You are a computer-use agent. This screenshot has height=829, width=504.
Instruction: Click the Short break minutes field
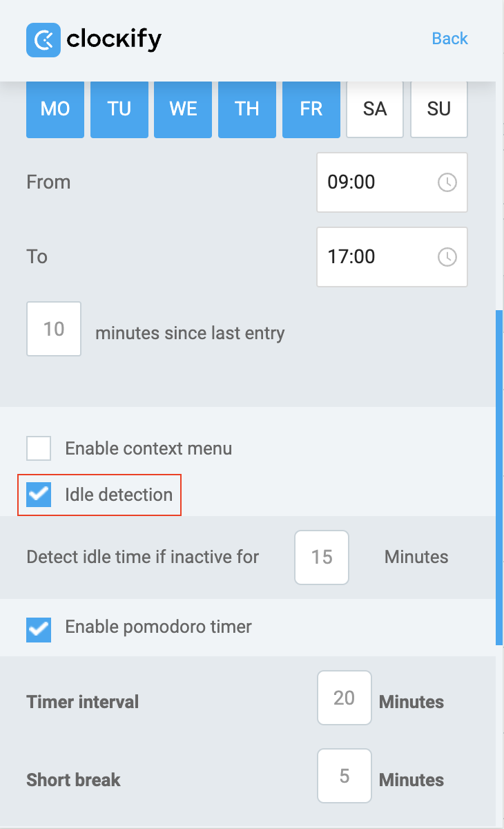point(345,776)
